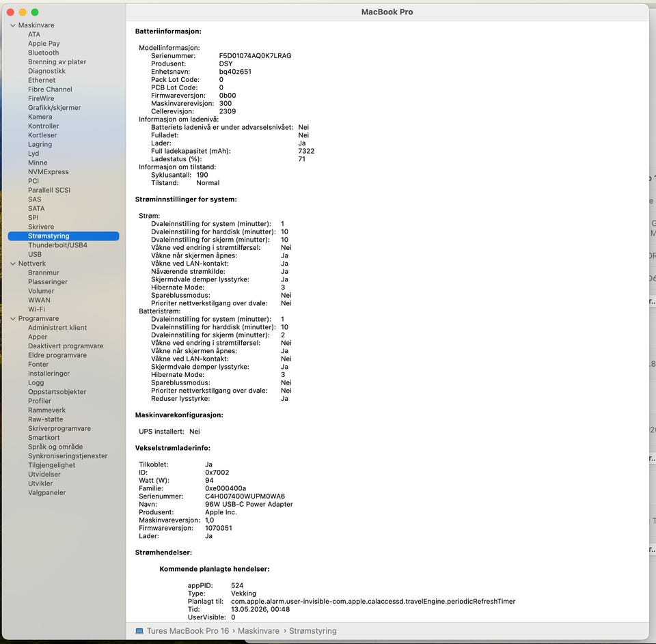The width and height of the screenshot is (656, 644).
Task: Select Kamera in the sidebar
Action: (40, 117)
